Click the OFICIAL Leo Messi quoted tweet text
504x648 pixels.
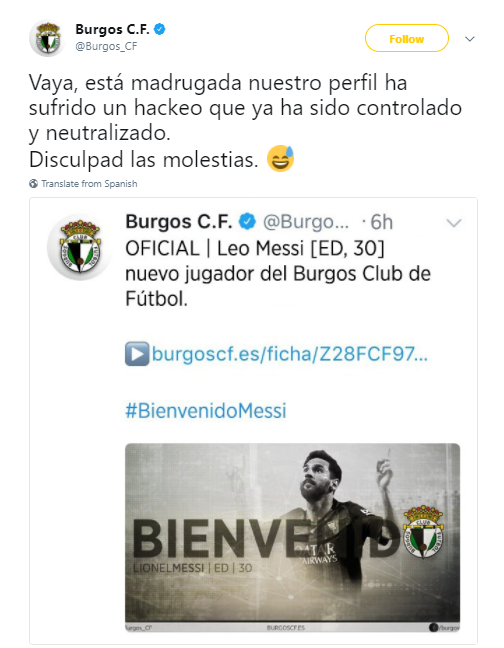(278, 274)
